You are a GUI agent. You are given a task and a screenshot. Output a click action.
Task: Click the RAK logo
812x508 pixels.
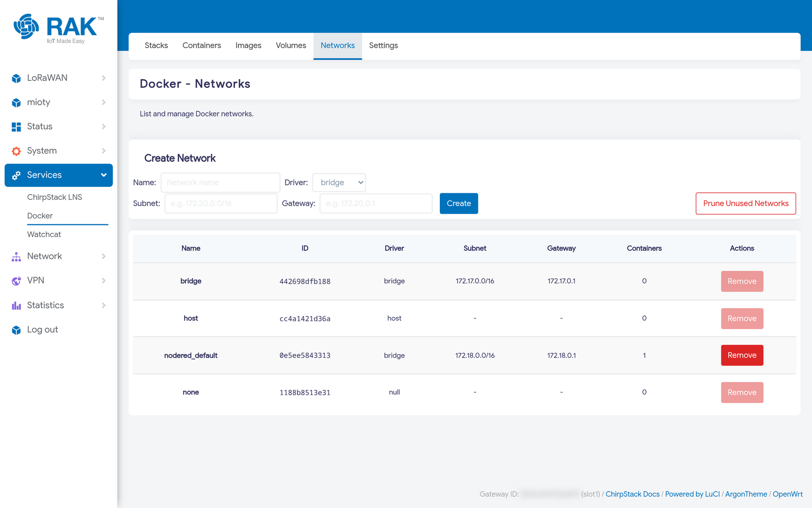[x=59, y=28]
